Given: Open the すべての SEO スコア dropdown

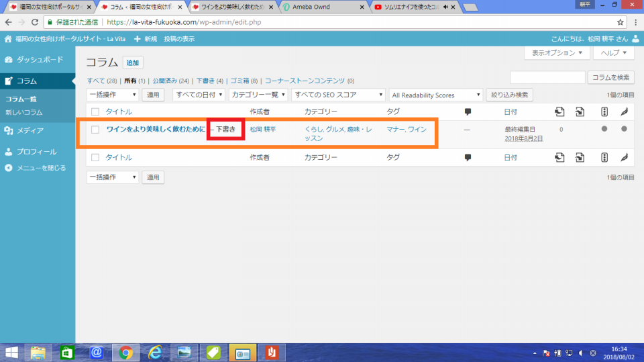Looking at the screenshot, I should (x=338, y=95).
